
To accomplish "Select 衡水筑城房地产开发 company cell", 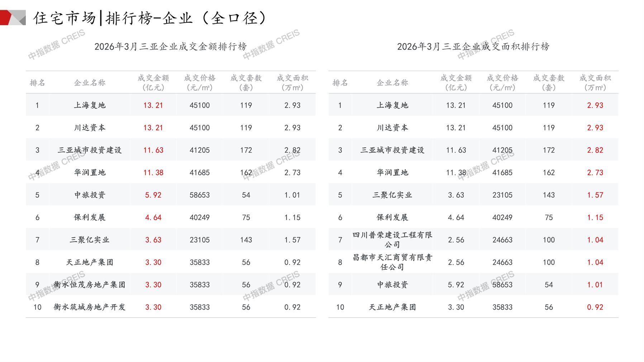I will click(90, 307).
